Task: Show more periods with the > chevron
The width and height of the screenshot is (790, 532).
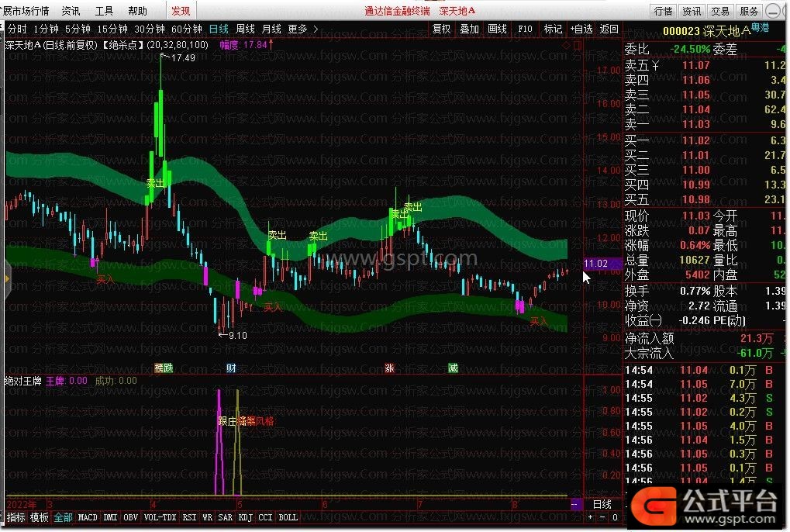Action: pyautogui.click(x=316, y=29)
